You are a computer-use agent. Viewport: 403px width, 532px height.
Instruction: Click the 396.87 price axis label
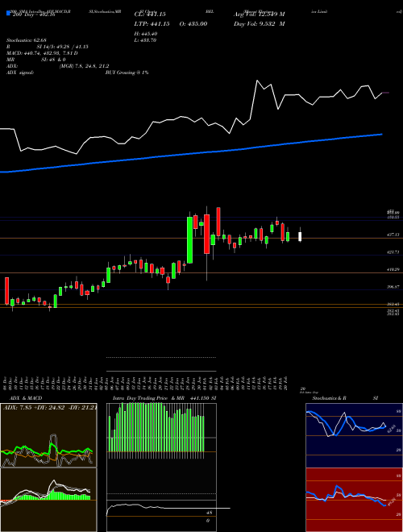(x=393, y=287)
